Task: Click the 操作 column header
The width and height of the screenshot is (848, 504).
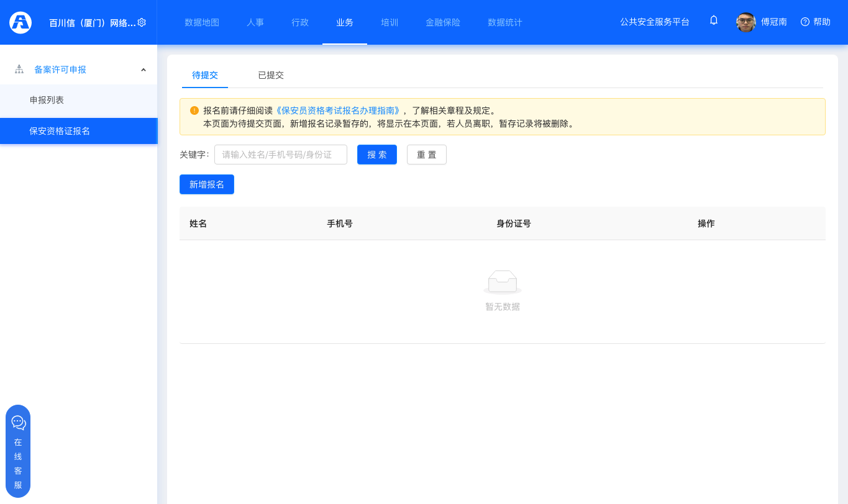Action: click(706, 223)
